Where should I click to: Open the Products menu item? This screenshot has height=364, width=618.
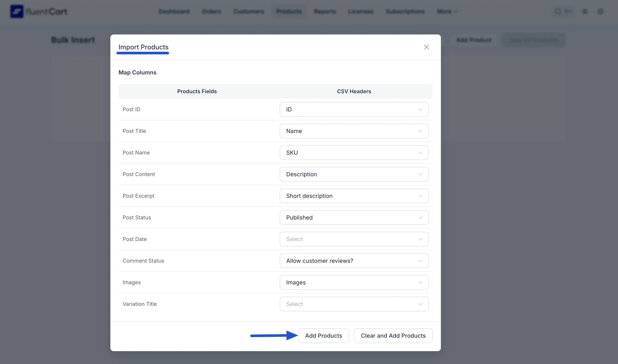289,11
